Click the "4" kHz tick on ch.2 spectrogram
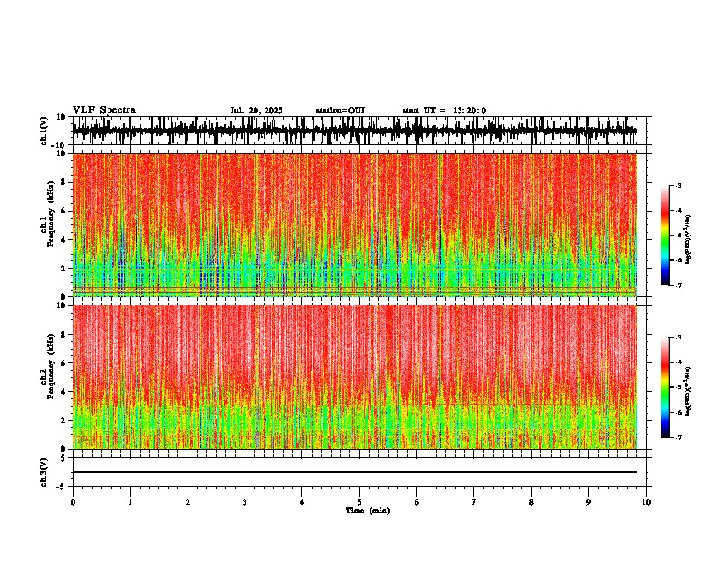Screen dimensions: 728x563 click(64, 392)
